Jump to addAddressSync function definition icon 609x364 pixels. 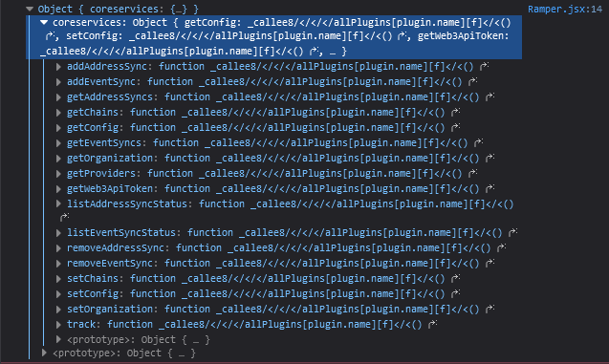pos(484,66)
